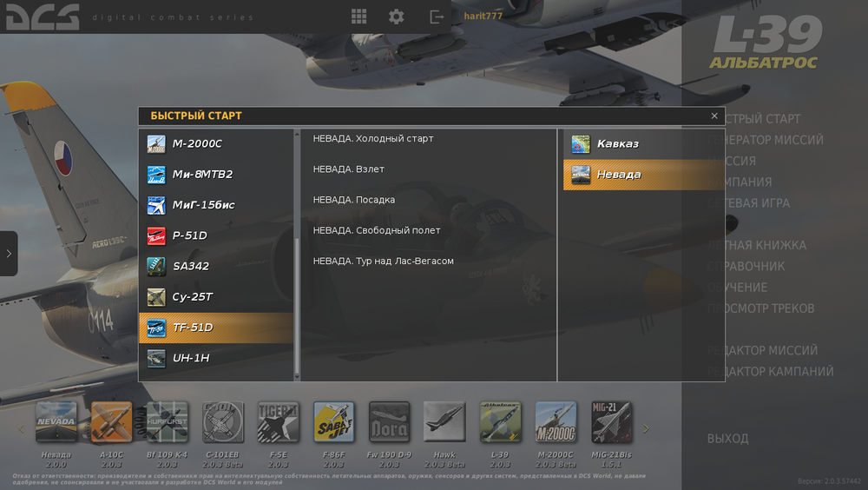Viewport: 868px width, 490px height.
Task: Open СЕТЕВАЯ ИГРА in main menu
Action: [x=748, y=203]
